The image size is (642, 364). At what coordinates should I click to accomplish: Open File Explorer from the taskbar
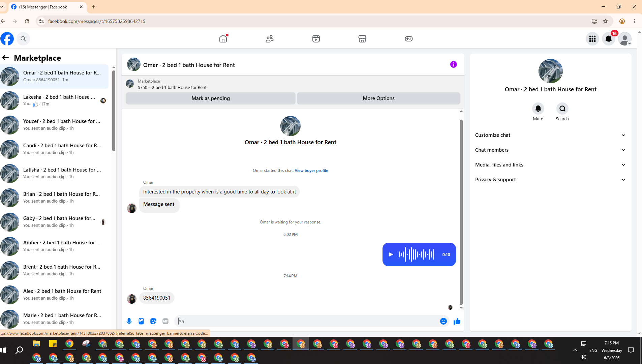pos(36,344)
